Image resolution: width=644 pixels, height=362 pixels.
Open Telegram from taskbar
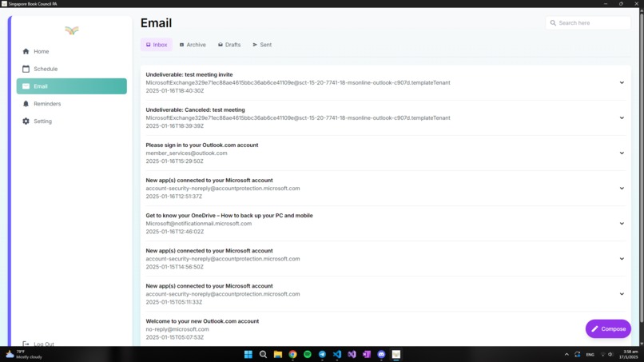[322, 354]
